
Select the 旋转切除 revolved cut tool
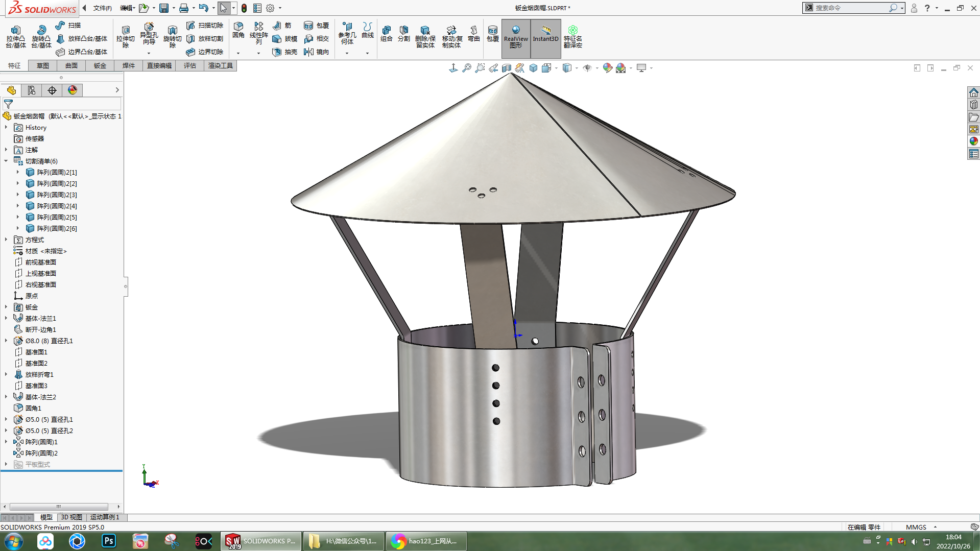coord(173,36)
